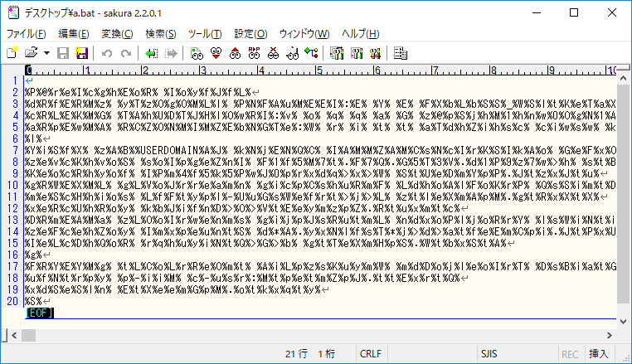Image resolution: width=632 pixels, height=364 pixels.
Task: Click the SJIS encoding status entry
Action: click(489, 354)
